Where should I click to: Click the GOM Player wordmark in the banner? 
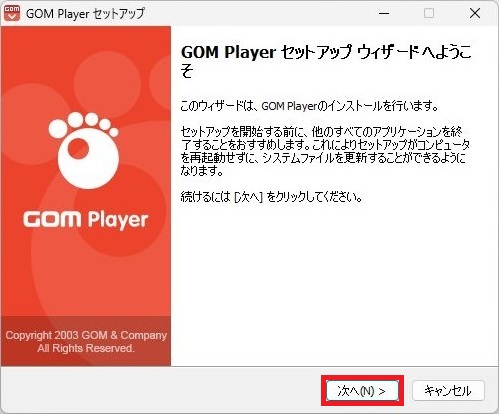pos(86,220)
